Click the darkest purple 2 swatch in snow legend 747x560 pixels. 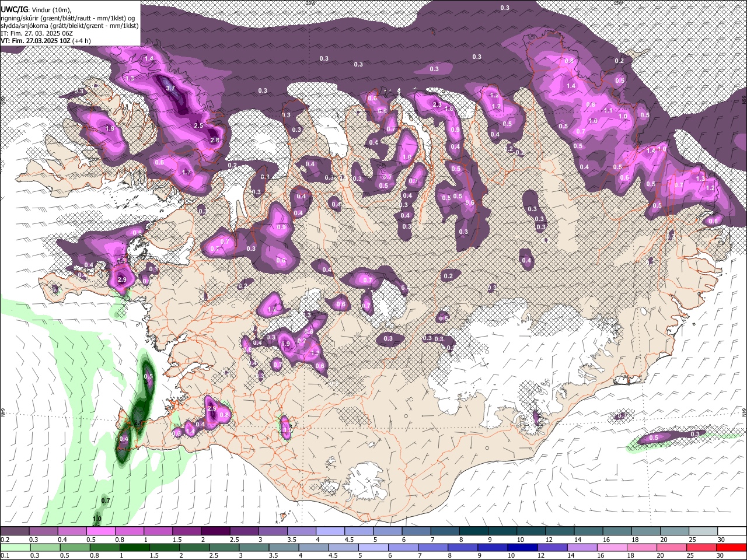click(x=215, y=531)
